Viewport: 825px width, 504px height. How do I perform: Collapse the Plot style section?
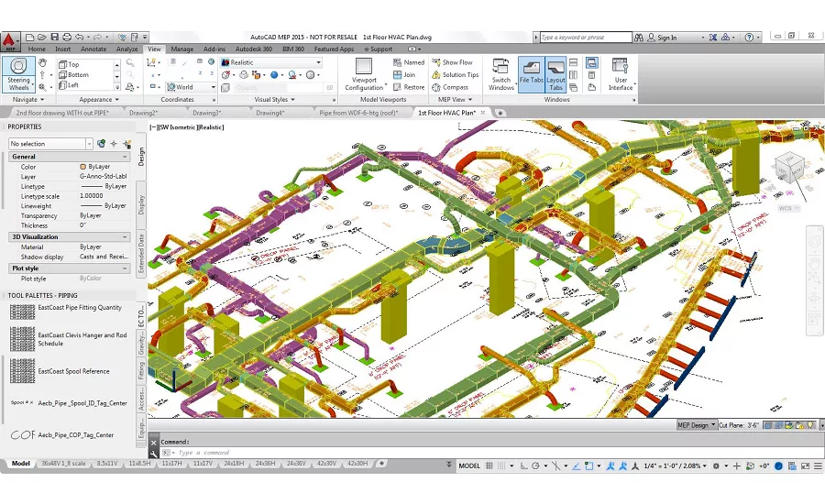pos(125,268)
